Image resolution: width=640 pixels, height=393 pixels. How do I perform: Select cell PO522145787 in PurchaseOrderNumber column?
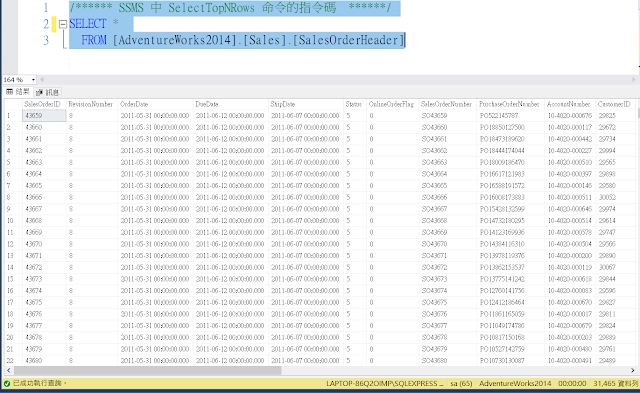[510, 116]
